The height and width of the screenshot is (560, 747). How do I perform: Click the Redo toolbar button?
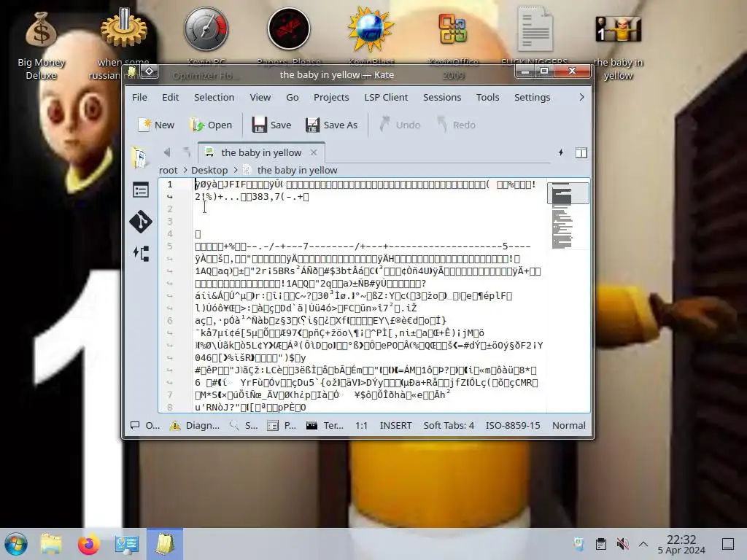click(456, 125)
